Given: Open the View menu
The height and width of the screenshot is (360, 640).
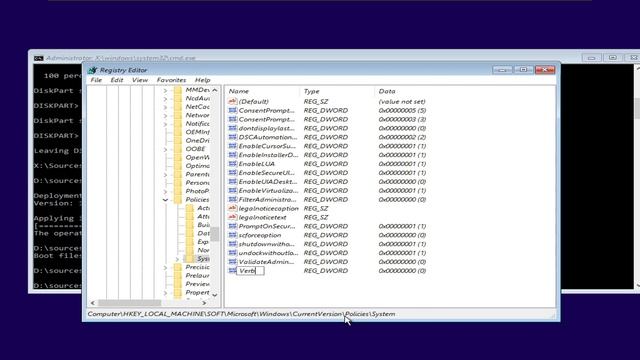Looking at the screenshot, I should pyautogui.click(x=140, y=80).
